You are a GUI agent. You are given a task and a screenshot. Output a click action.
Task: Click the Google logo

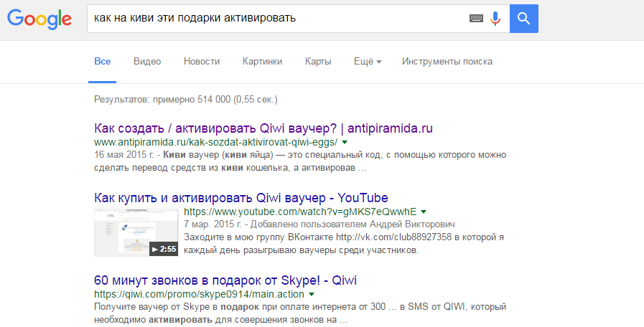(39, 19)
